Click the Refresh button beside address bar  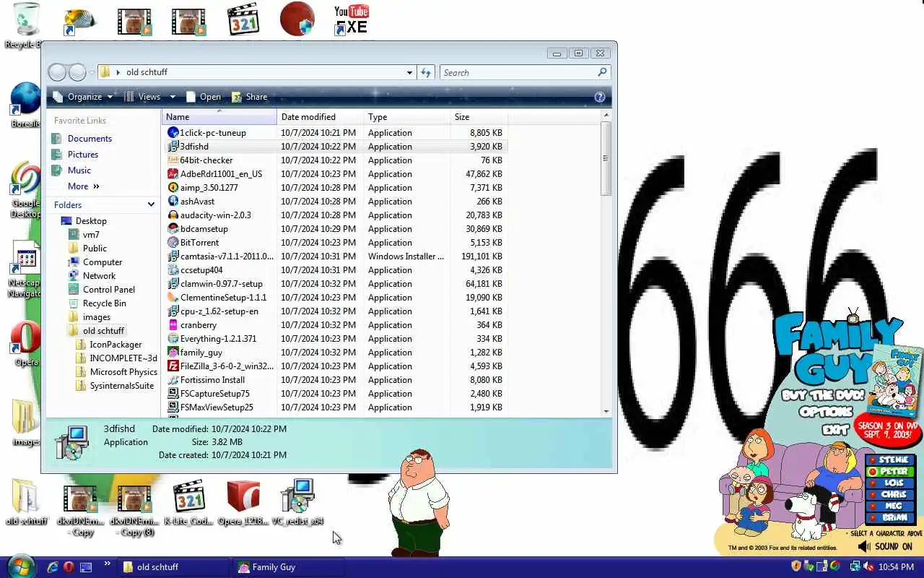(x=426, y=72)
